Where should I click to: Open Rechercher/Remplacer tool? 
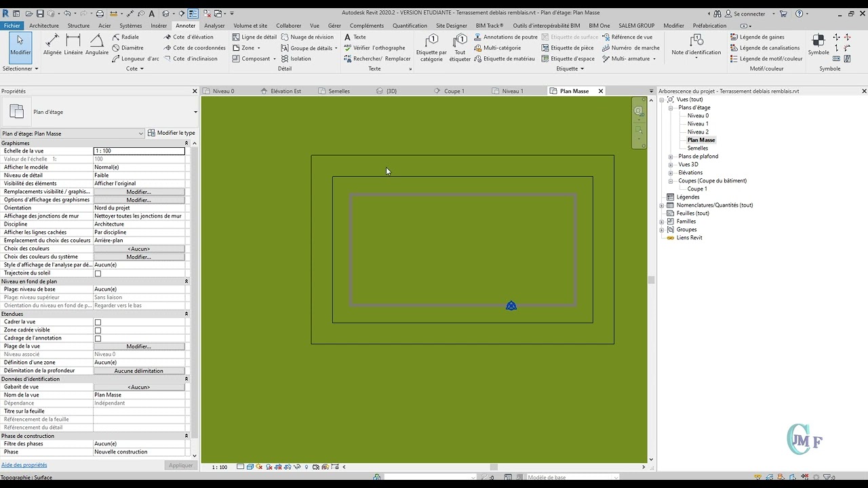(377, 59)
